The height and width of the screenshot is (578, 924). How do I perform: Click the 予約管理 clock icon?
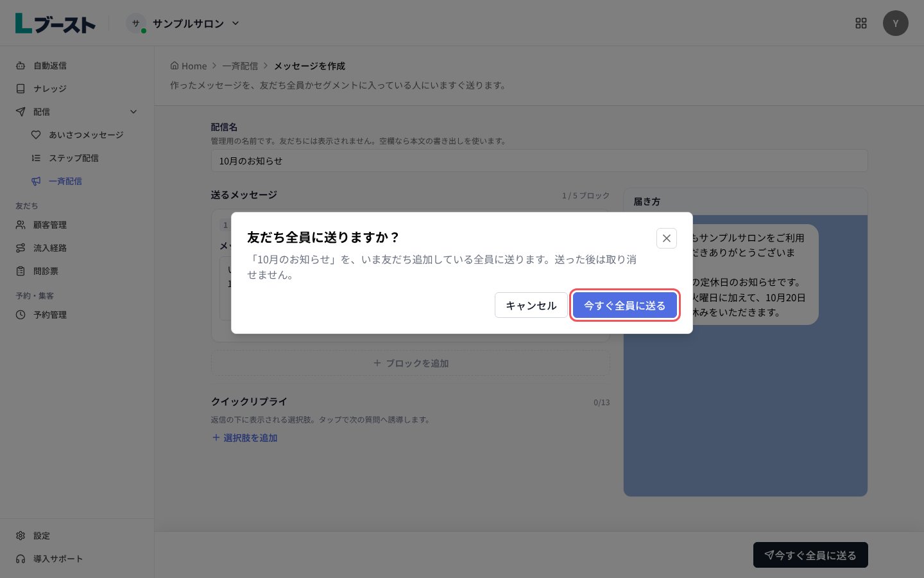pyautogui.click(x=21, y=315)
